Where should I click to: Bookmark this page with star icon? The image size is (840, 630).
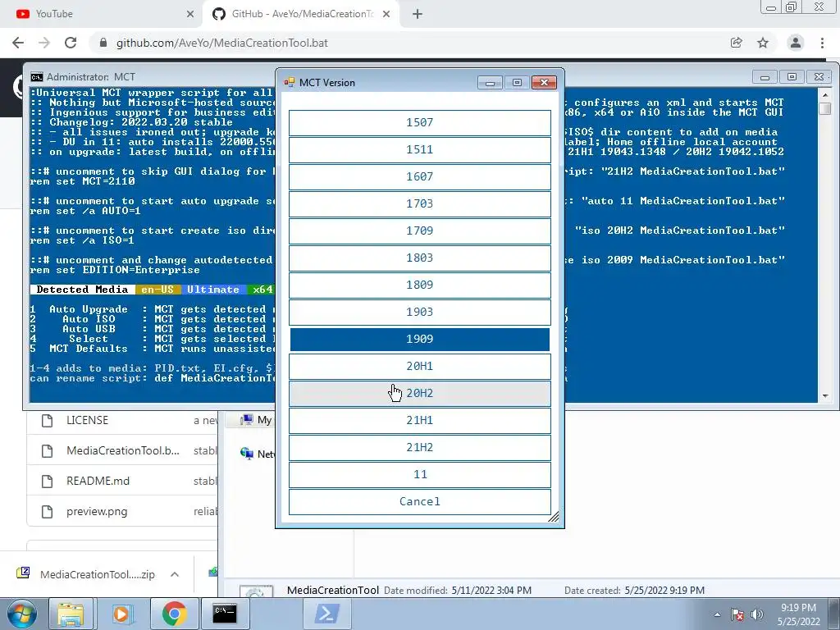coord(763,43)
